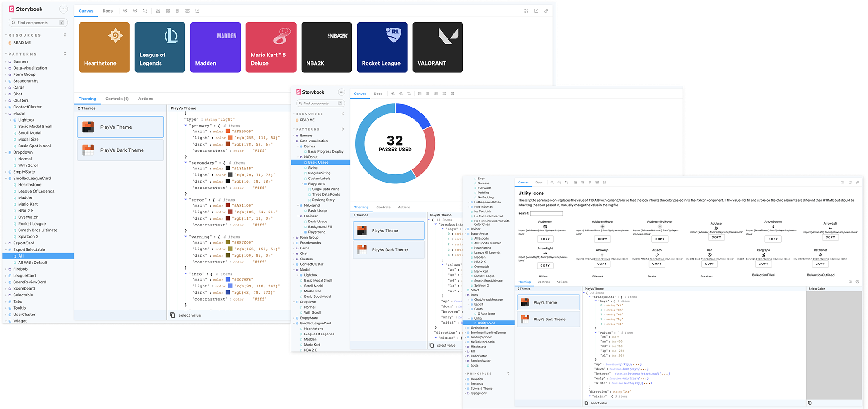Viewport: 868px width, 409px height.
Task: Select the Hearthstone game card
Action: (x=104, y=47)
